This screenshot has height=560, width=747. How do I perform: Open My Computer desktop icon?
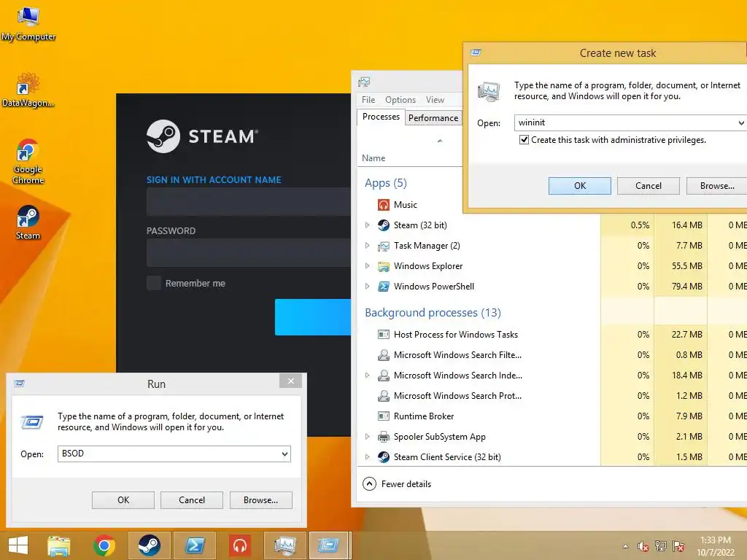pos(28,24)
